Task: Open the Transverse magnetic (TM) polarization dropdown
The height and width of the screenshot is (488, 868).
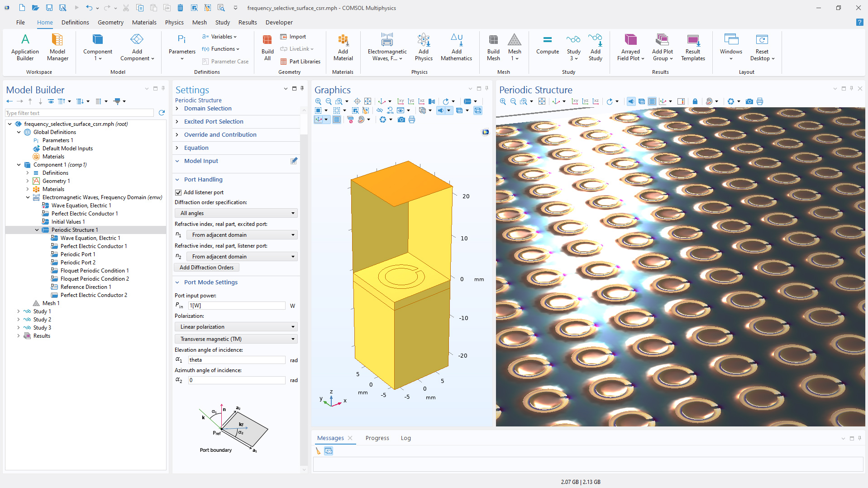Action: 236,339
